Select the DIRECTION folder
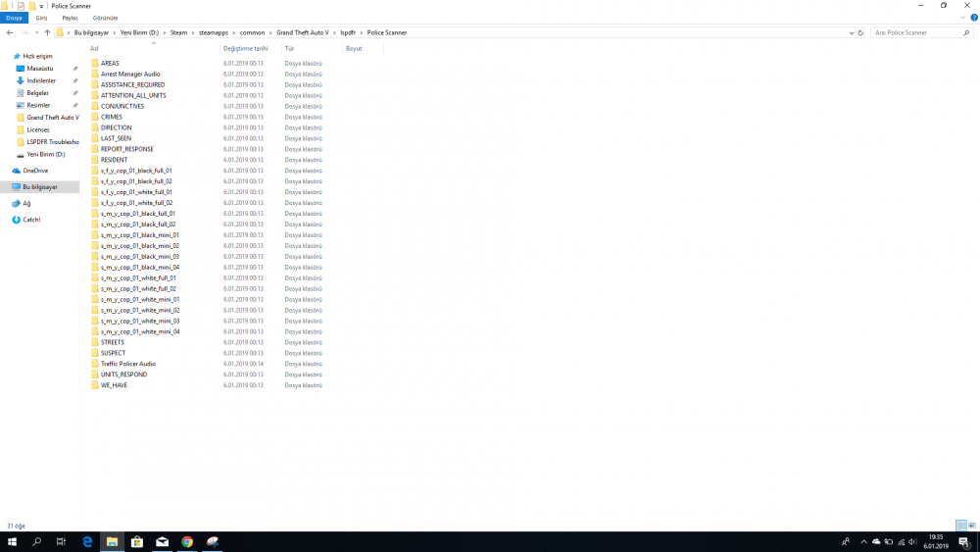The width and height of the screenshot is (980, 552). click(x=116, y=127)
